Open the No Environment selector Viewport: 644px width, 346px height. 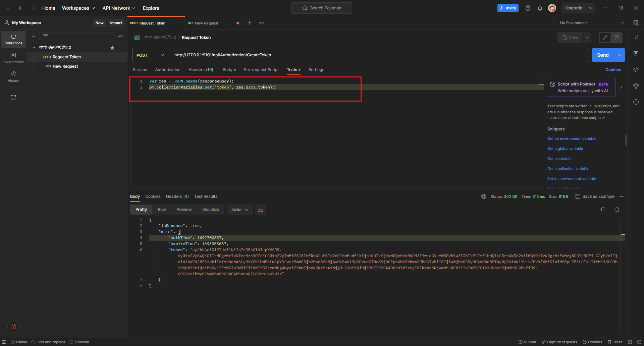[592, 23]
